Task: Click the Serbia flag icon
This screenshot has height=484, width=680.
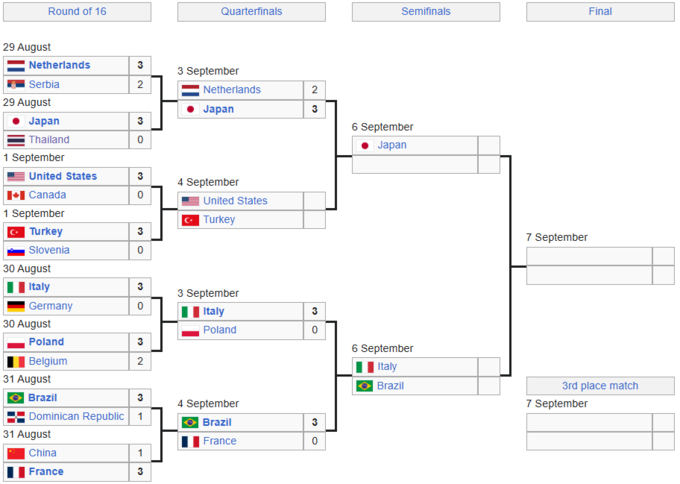Action: [15, 84]
